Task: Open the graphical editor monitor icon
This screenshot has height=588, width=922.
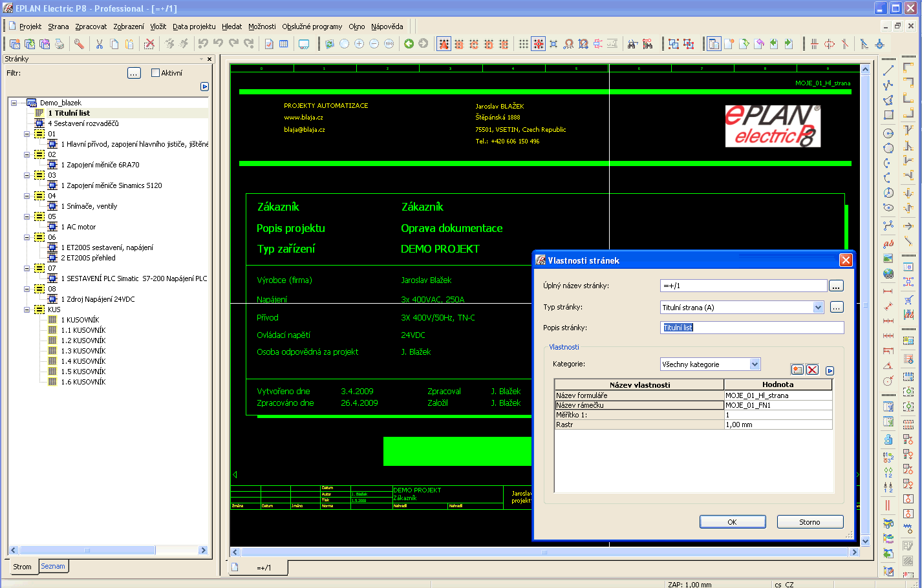Action: 304,44
